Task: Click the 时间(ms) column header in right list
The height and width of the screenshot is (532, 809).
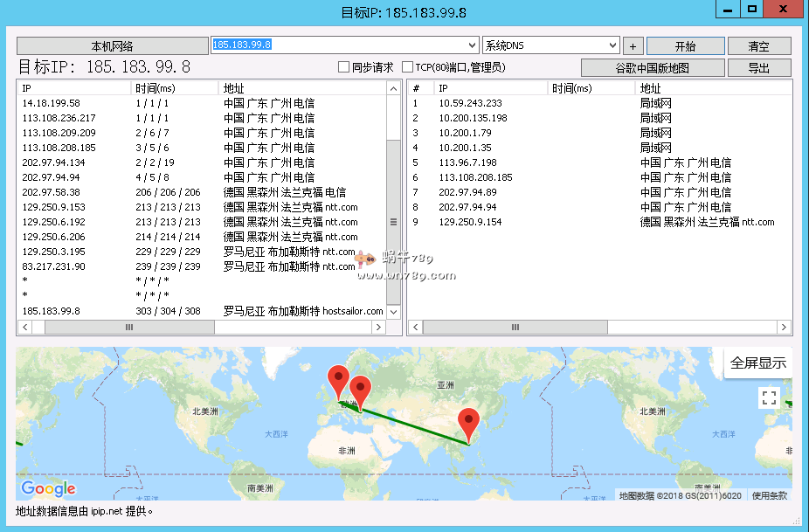Action: [x=591, y=88]
